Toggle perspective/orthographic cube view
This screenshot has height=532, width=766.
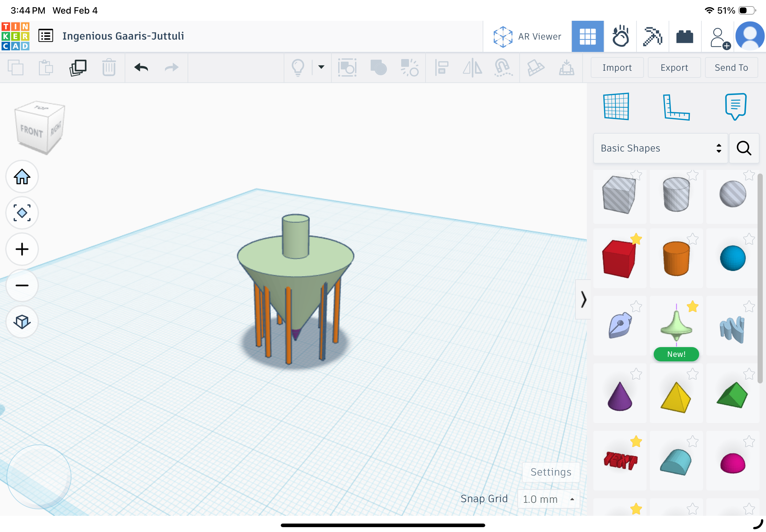pyautogui.click(x=22, y=322)
